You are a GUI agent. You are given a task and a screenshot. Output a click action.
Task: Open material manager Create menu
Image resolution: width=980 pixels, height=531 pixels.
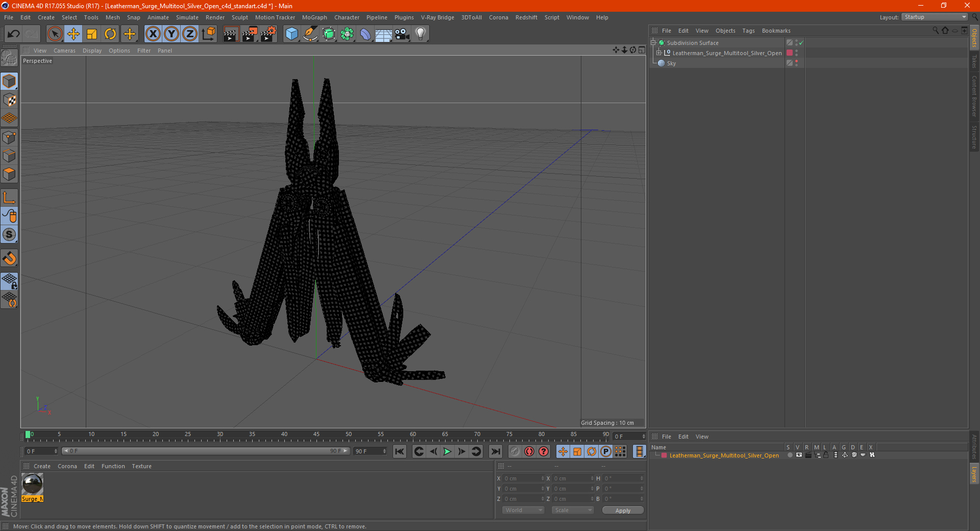coord(42,466)
